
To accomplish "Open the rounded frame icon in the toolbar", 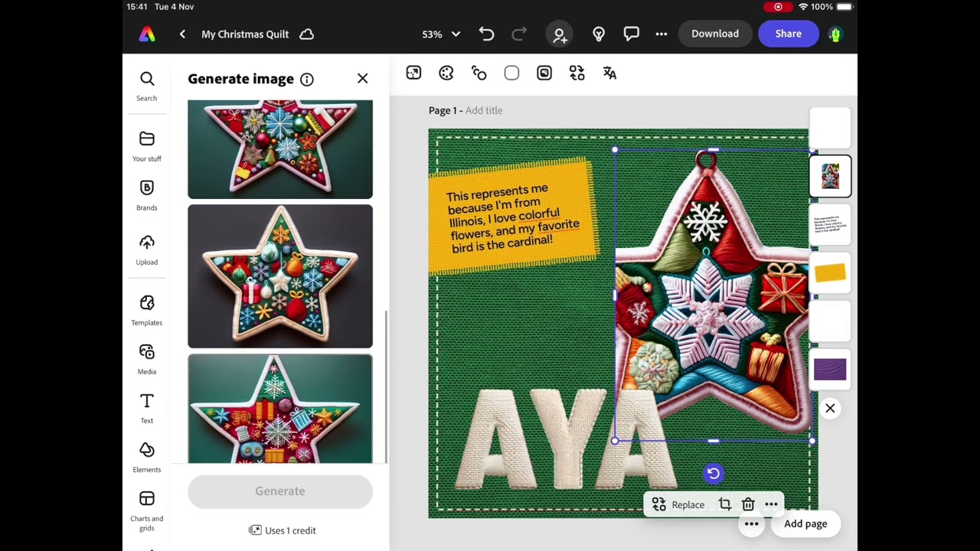I will pos(544,73).
